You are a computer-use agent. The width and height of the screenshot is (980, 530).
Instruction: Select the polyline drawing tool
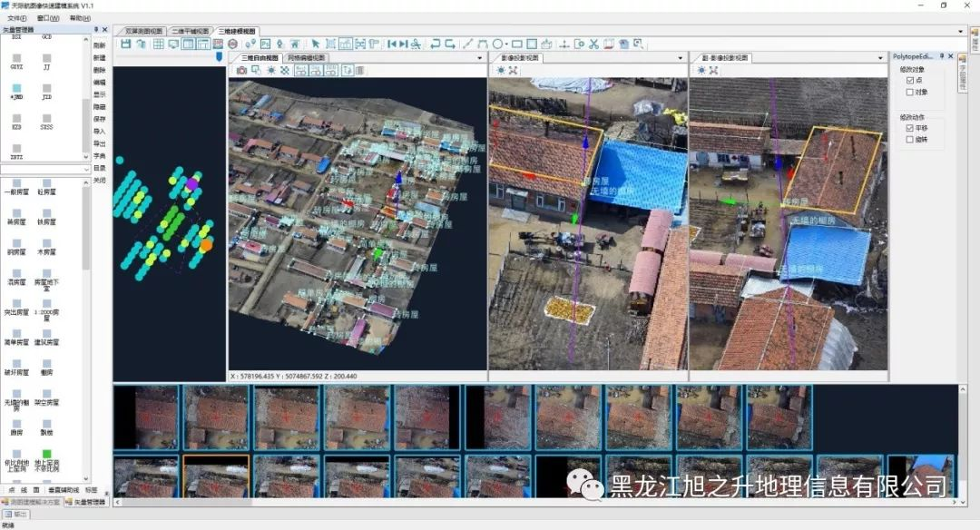coord(481,43)
